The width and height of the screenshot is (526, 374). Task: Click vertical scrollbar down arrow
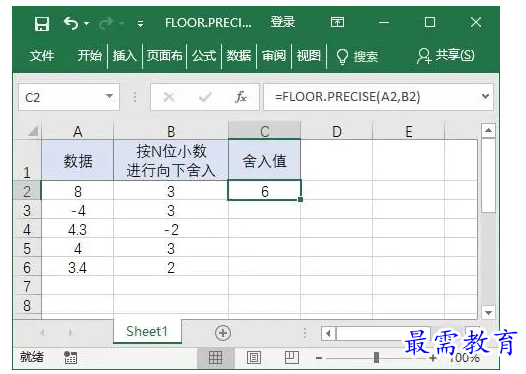[488, 313]
